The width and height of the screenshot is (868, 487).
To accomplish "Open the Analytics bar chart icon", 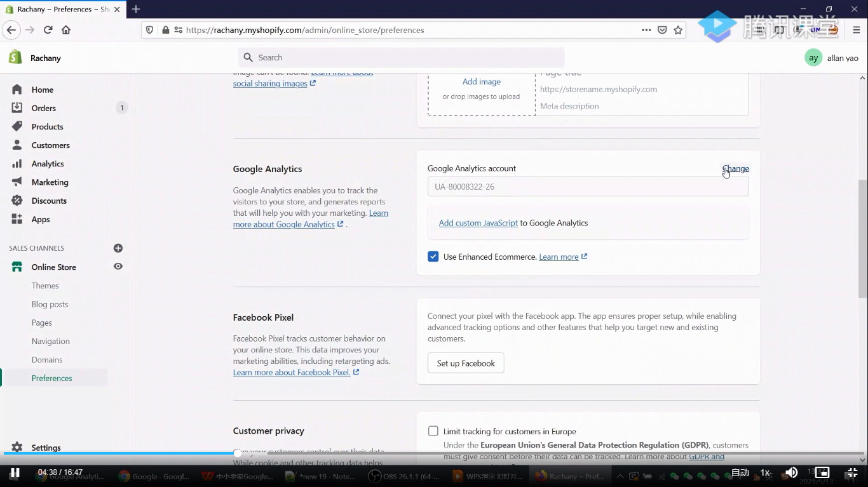I will point(17,164).
